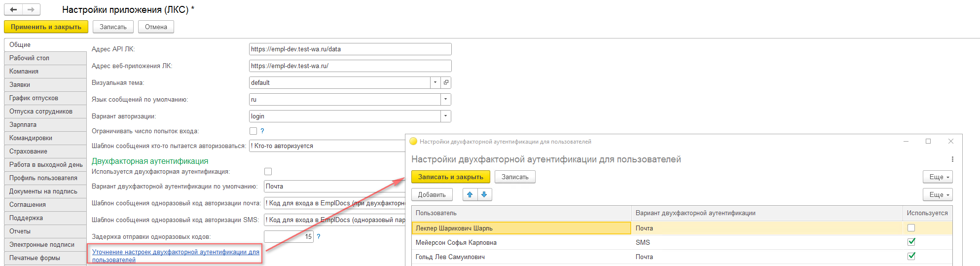The height and width of the screenshot is (266, 980).
Task: Toggle Используется for Леклер Шарикович Шарль
Action: [911, 228]
